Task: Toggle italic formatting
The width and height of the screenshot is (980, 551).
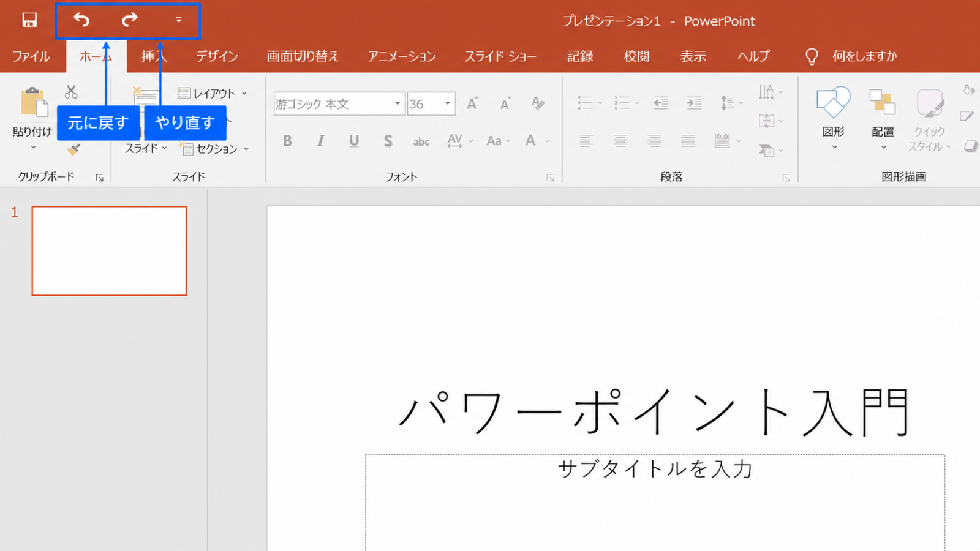Action: (320, 141)
